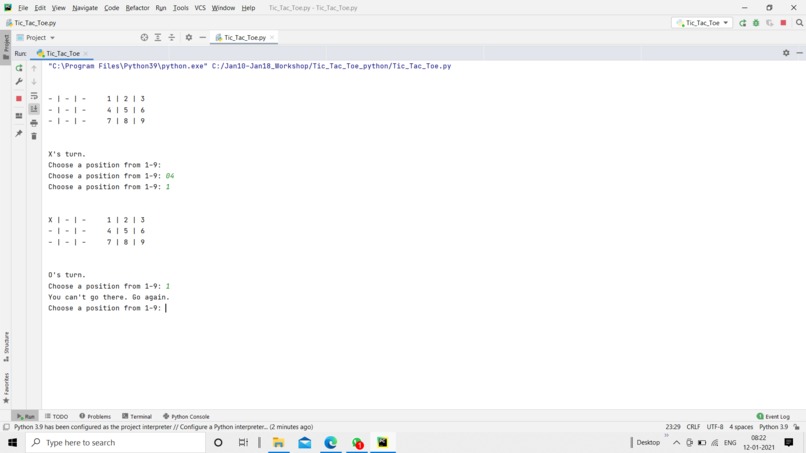This screenshot has width=806, height=453.
Task: Click CRLF line separator in status bar
Action: click(x=693, y=427)
